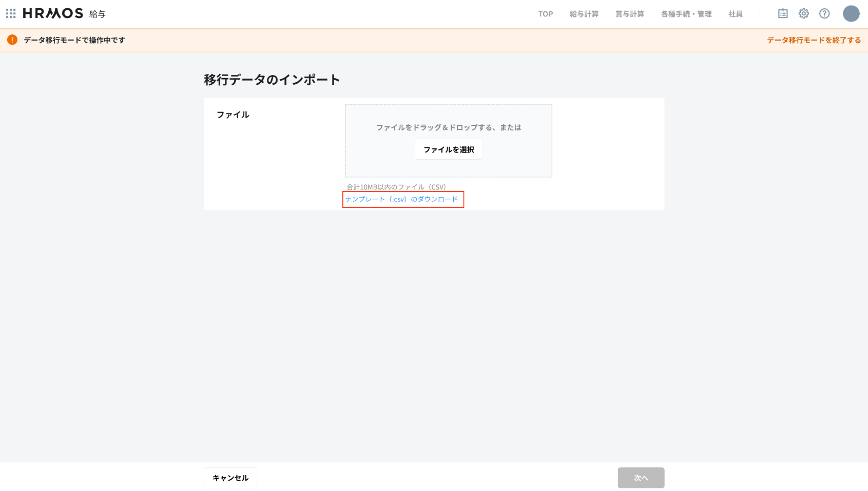868x491 pixels.
Task: Download the CSV template via テンプレート link
Action: point(401,199)
